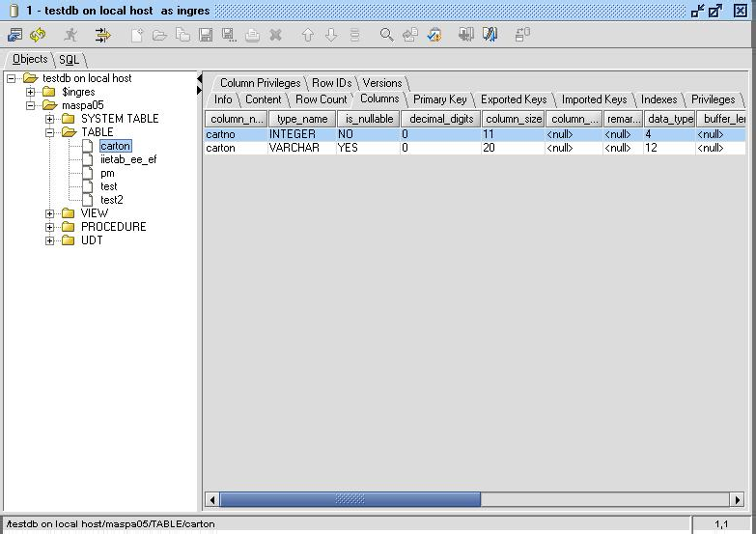
Task: Open the Primary Key tab
Action: (x=439, y=99)
